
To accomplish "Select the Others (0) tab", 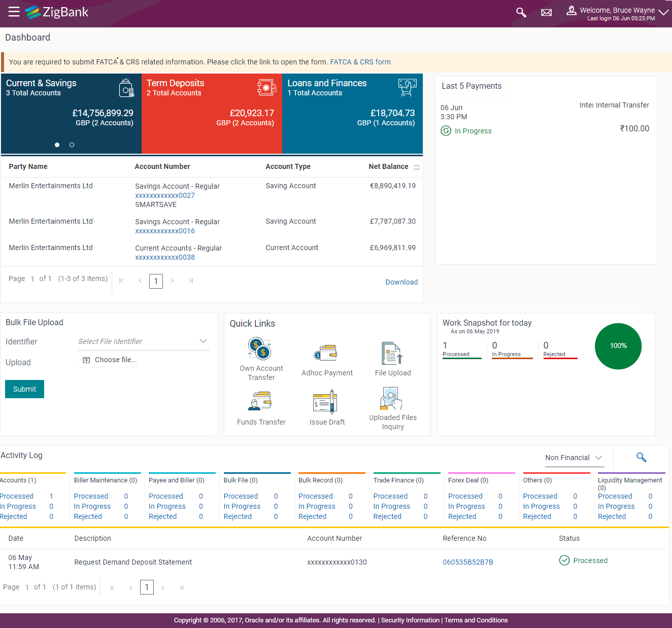I will tap(537, 480).
